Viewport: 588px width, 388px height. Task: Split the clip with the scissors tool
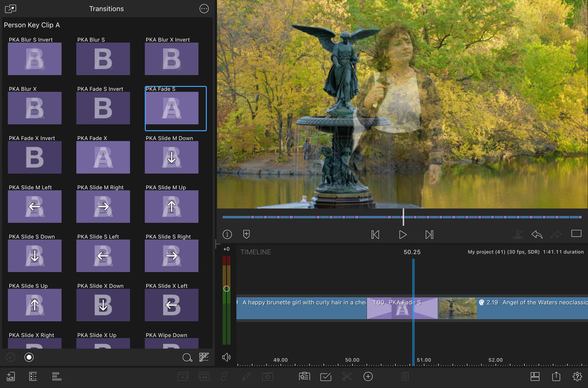coord(347,377)
